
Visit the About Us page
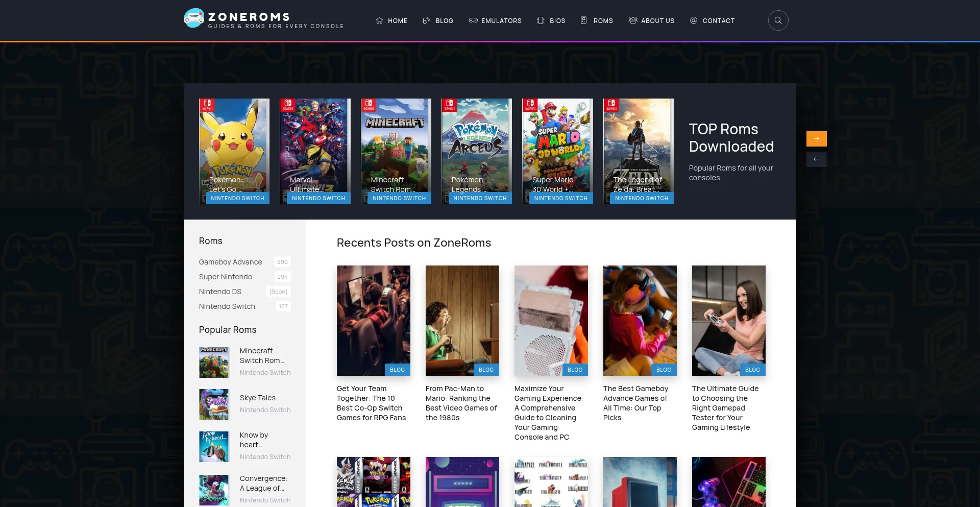651,21
